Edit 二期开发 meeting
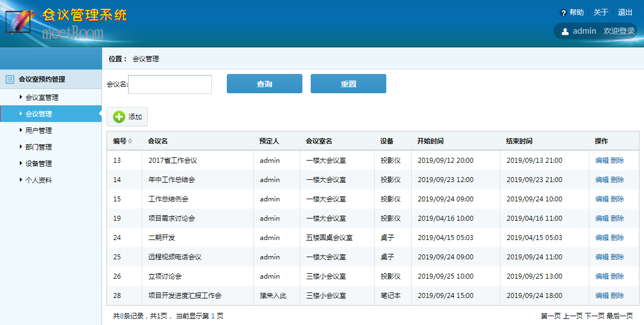Viewport: 644px width, 325px height. (602, 237)
